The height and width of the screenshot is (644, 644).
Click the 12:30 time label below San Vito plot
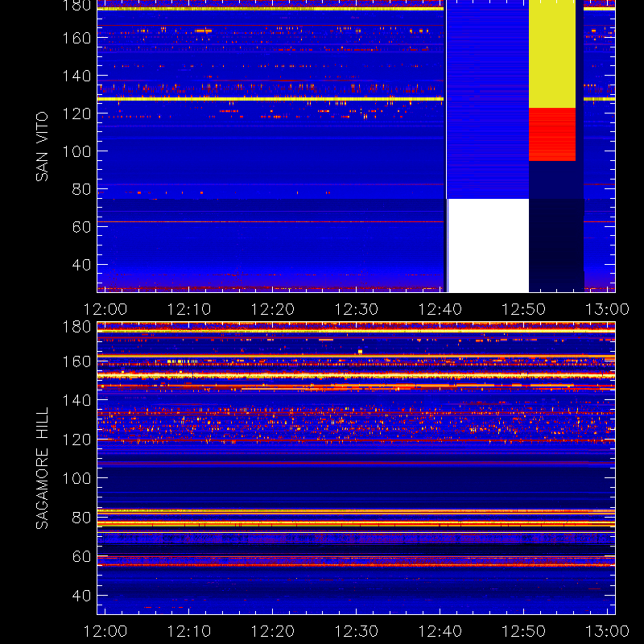tap(356, 309)
